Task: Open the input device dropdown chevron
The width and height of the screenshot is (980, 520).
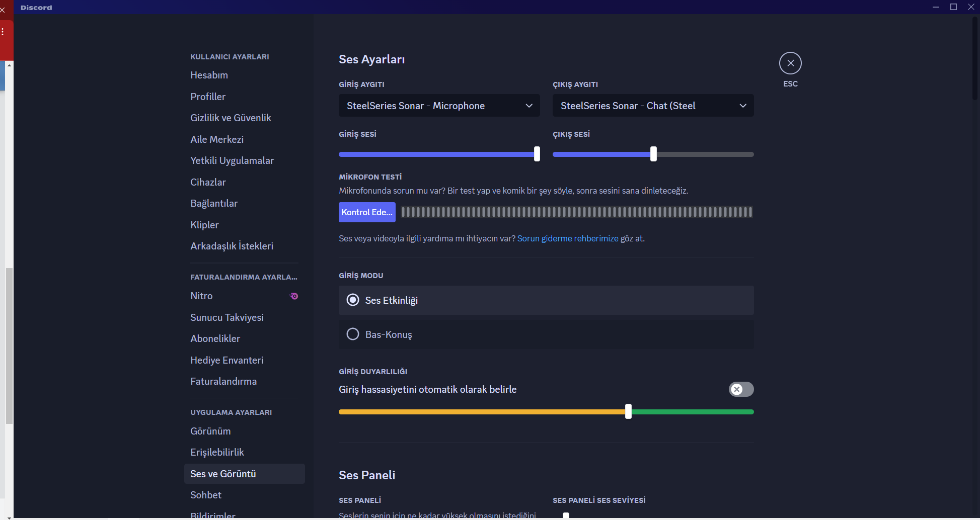Action: [x=529, y=106]
